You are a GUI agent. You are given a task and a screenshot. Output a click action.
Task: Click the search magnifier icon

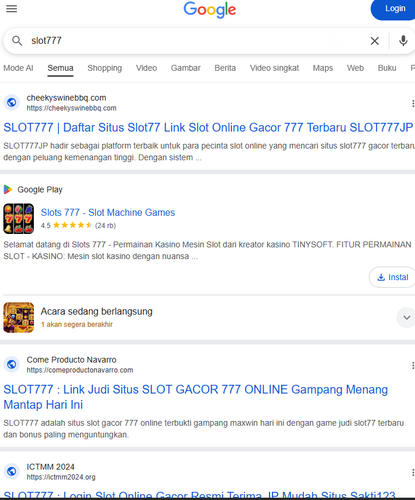pos(17,41)
